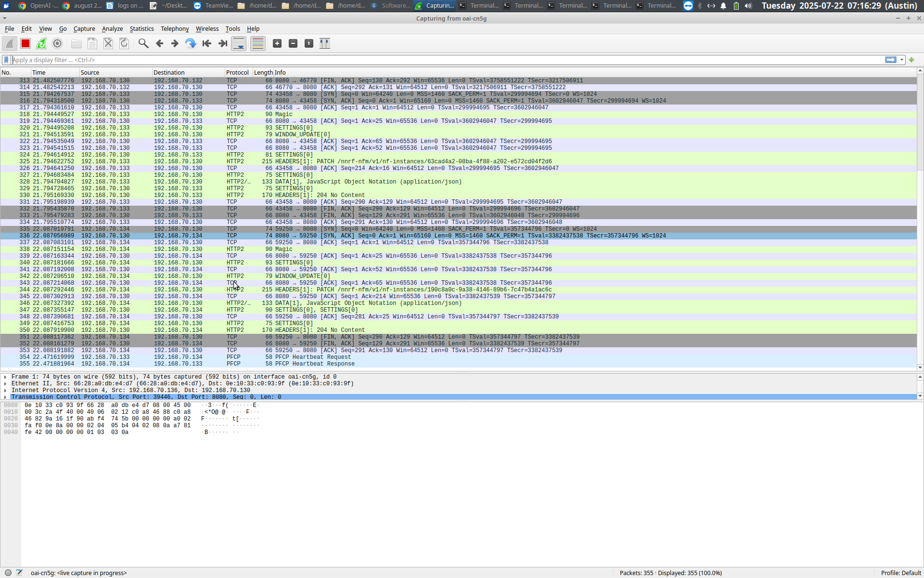Stop the running packet capture
Viewport: 924px width, 578px height.
click(x=26, y=44)
